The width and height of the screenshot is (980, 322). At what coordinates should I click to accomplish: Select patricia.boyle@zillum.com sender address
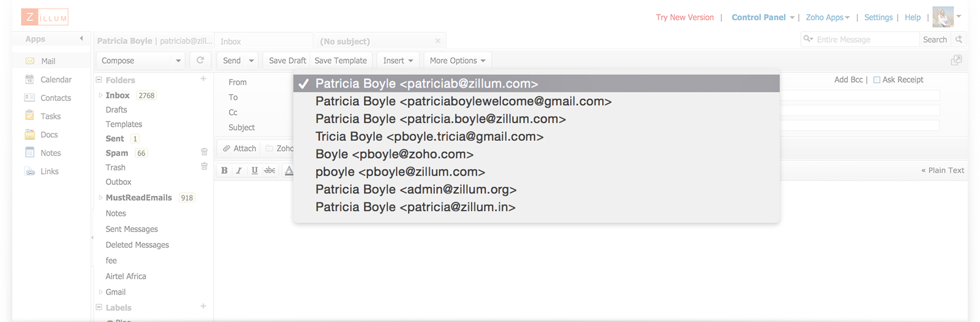[x=440, y=119]
